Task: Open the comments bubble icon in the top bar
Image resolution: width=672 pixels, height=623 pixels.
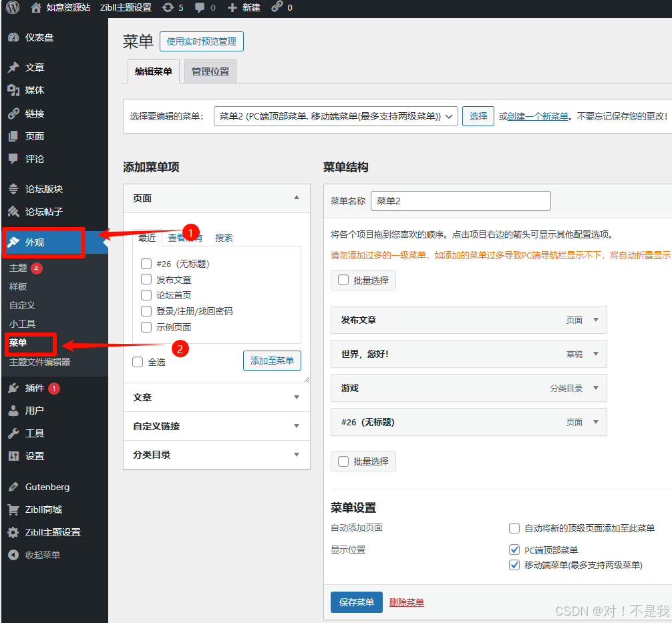Action: (200, 8)
